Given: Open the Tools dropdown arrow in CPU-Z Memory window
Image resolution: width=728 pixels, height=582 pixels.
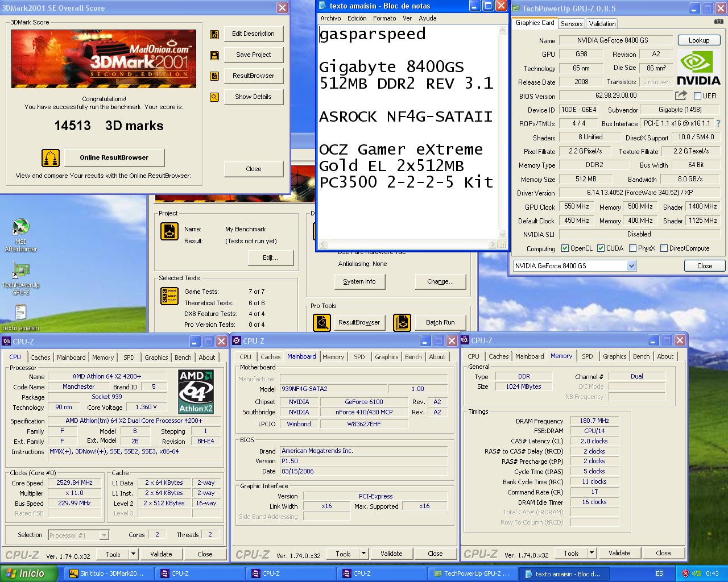Looking at the screenshot, I should coord(591,553).
